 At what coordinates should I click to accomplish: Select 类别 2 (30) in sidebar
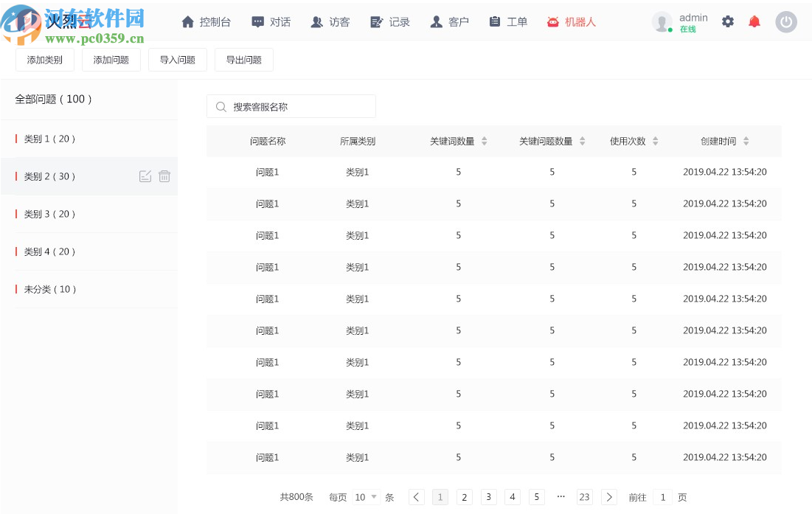tap(89, 176)
